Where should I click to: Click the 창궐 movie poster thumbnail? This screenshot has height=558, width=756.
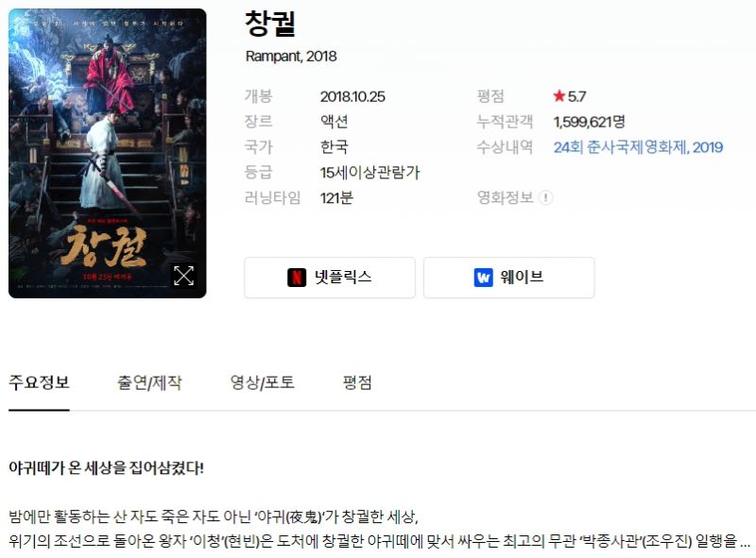click(x=108, y=153)
